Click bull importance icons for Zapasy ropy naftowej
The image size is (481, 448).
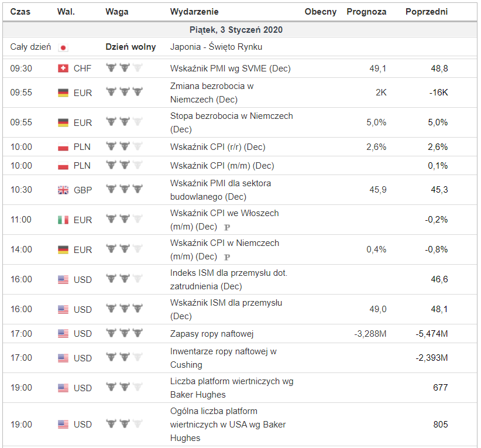pos(124,333)
